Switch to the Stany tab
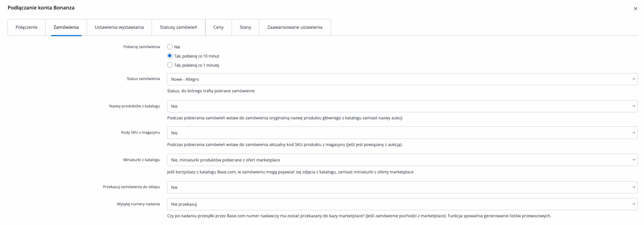 245,27
